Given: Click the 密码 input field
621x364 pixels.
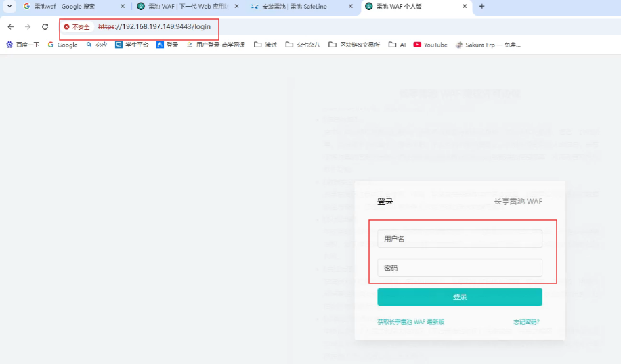Looking at the screenshot, I should pyautogui.click(x=460, y=268).
